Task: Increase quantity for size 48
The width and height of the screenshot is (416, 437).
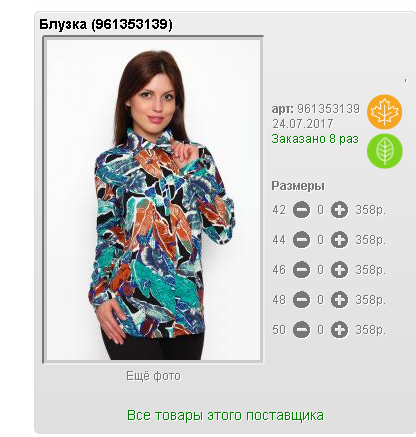Action: [x=339, y=300]
